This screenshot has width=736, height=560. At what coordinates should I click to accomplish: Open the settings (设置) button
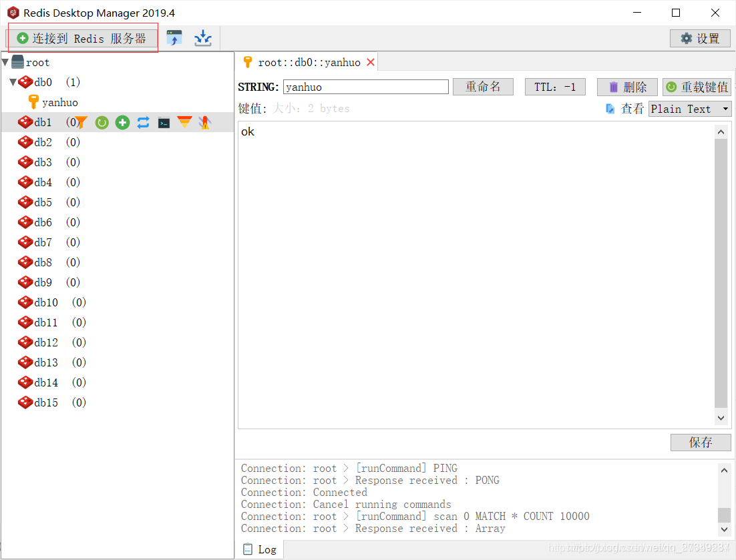coord(700,39)
